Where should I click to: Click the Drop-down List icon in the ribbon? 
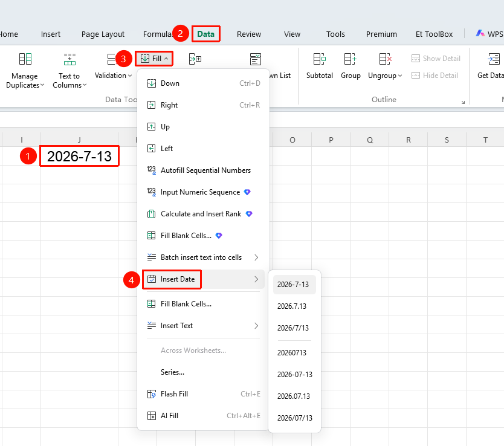point(256,59)
